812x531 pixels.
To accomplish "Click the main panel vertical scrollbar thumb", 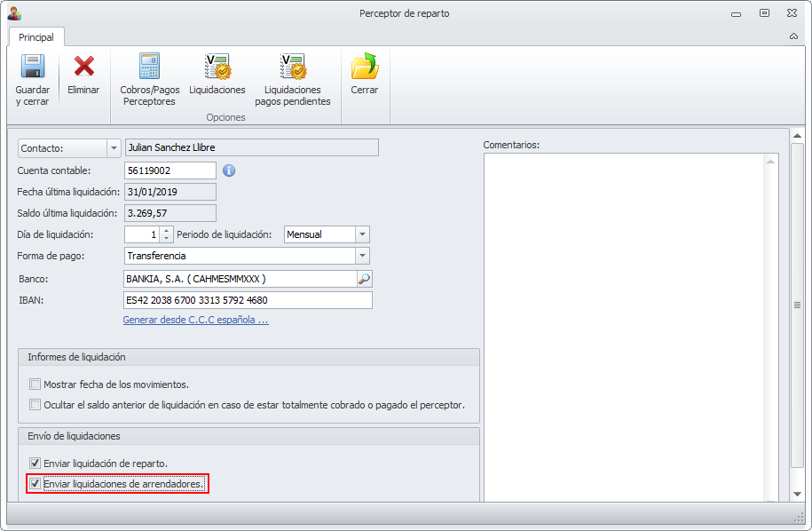I will (x=798, y=305).
